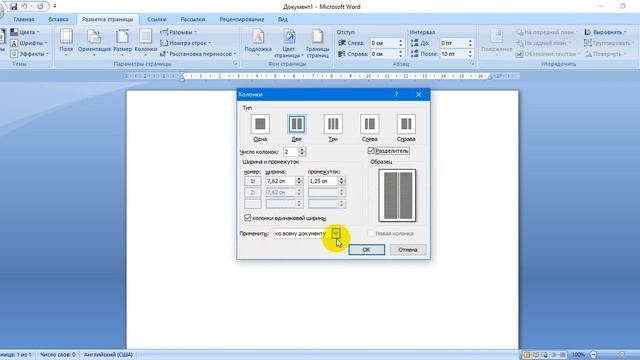Screen dimensions: 640x360
Task: Switch to Print Layout view in status bar
Action: click(x=527, y=355)
